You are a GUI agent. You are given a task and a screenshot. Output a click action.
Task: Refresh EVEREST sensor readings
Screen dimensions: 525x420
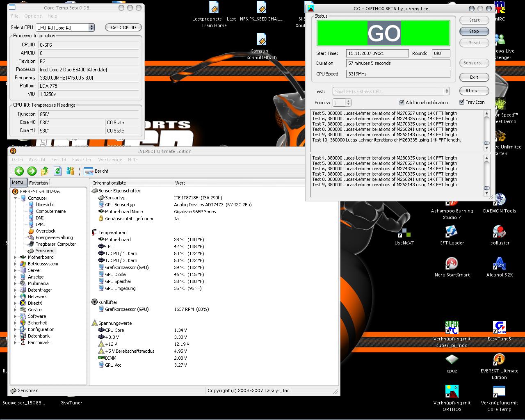click(57, 171)
